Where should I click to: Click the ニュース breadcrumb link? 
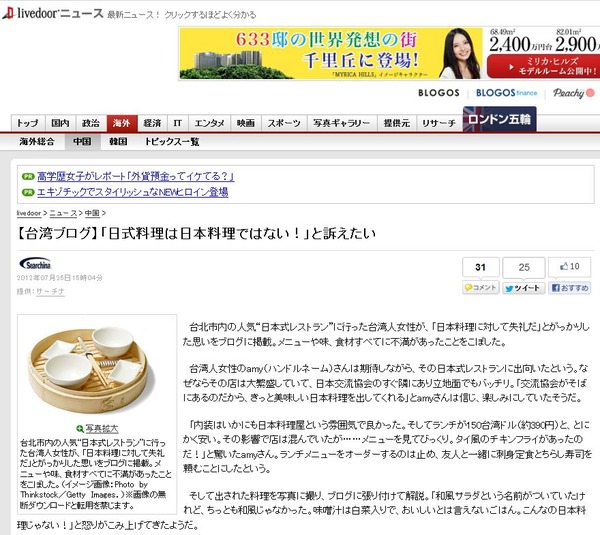pos(64,213)
